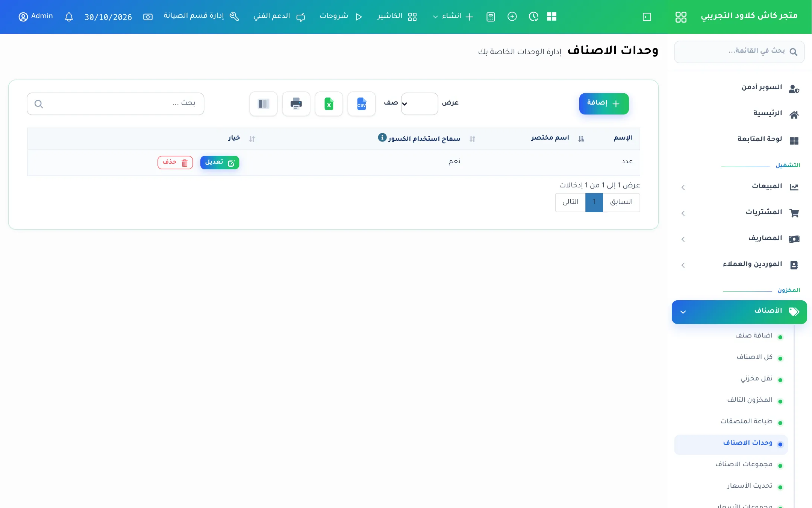Collapse sidebar with the header arrow icon

click(x=647, y=17)
